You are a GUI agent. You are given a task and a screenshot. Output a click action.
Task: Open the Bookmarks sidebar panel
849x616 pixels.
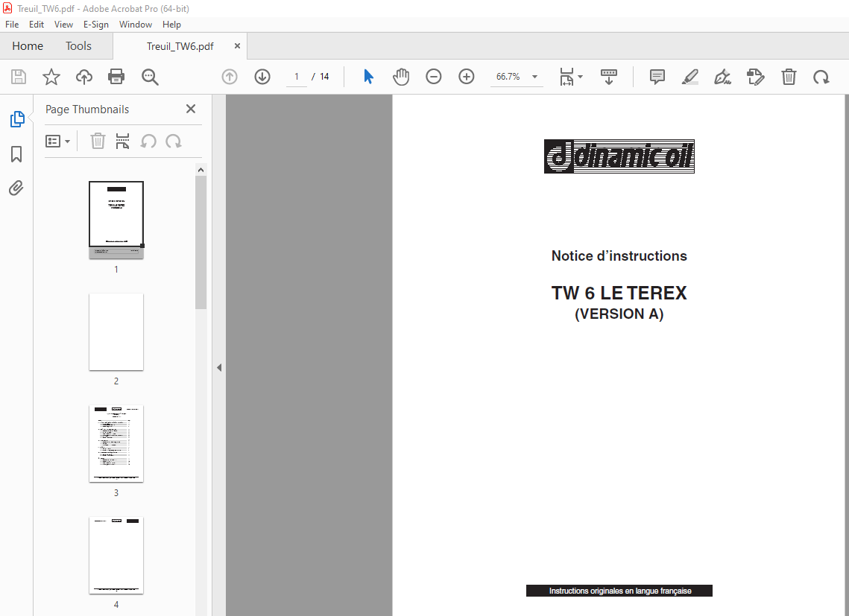click(17, 154)
